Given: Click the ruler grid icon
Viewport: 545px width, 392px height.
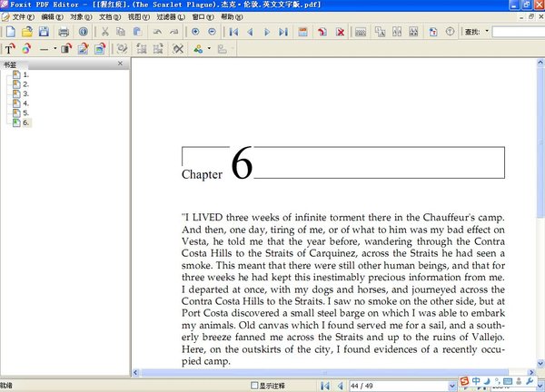Looking at the screenshot, I should tap(361, 32).
